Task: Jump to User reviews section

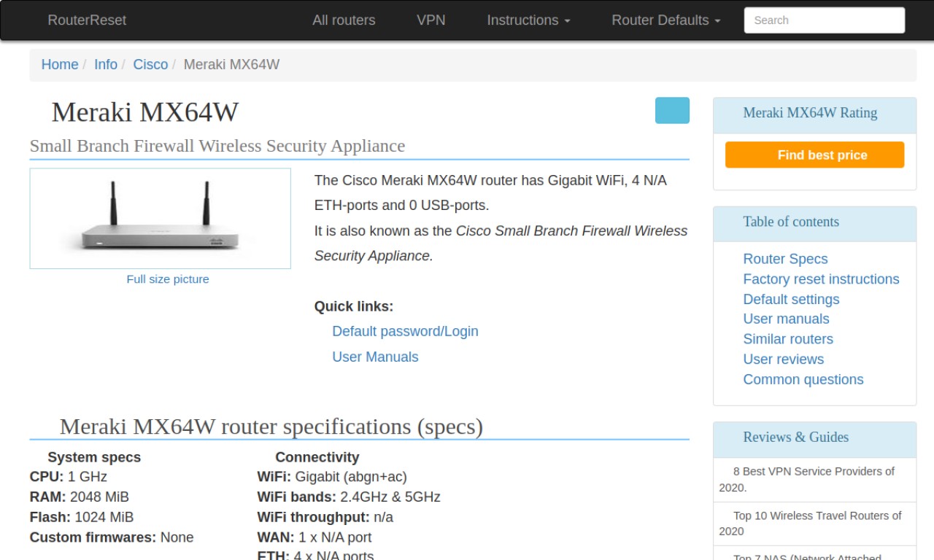Action: coord(783,359)
